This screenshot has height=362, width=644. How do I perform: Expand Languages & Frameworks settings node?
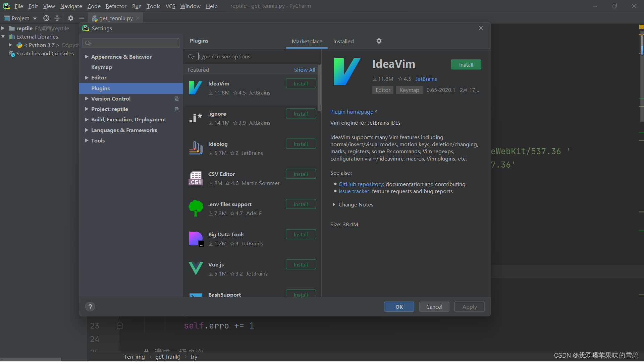(87, 130)
